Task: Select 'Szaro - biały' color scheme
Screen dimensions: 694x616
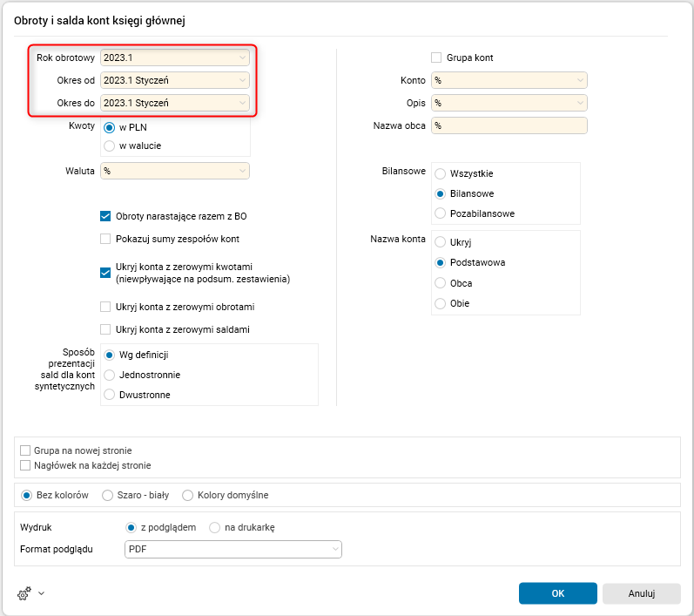Action: tap(108, 495)
